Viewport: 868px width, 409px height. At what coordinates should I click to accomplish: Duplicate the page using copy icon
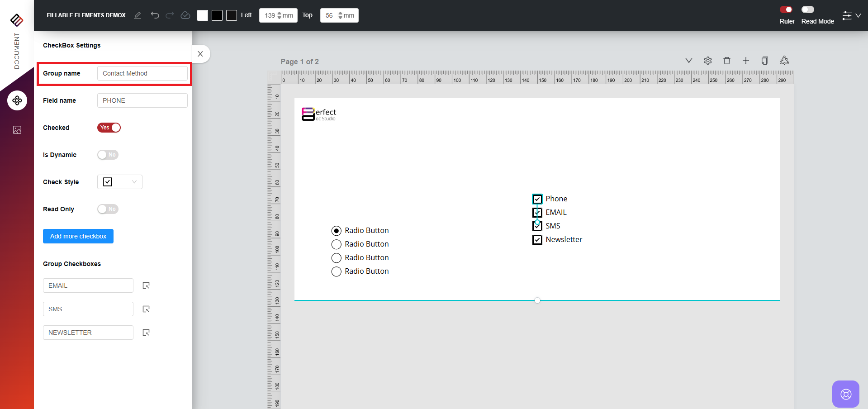click(x=765, y=61)
